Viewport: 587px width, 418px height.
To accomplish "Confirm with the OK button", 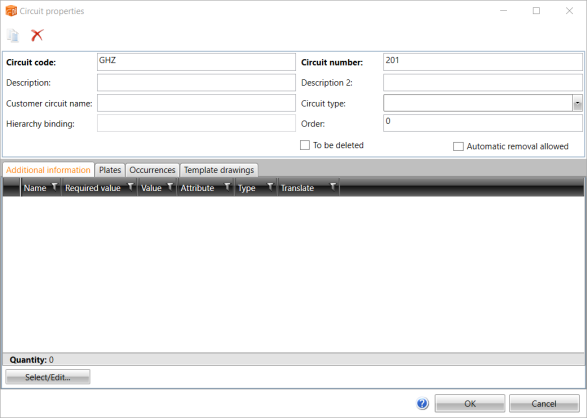I will (470, 403).
